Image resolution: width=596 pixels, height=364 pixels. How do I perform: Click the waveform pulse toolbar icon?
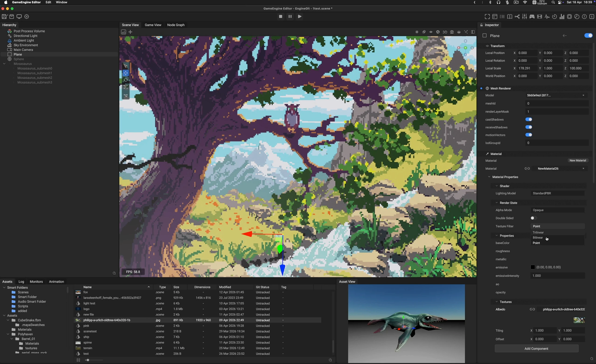pyautogui.click(x=547, y=17)
